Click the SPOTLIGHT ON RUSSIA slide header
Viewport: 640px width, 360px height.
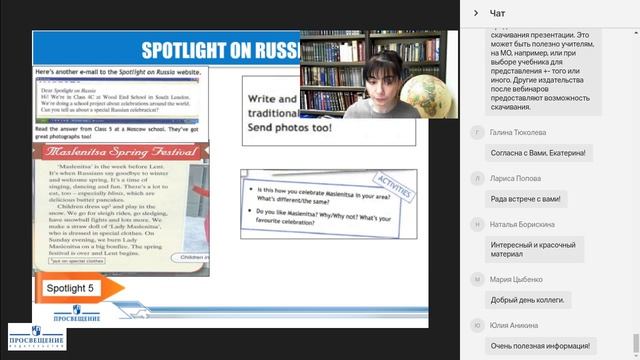(x=166, y=48)
